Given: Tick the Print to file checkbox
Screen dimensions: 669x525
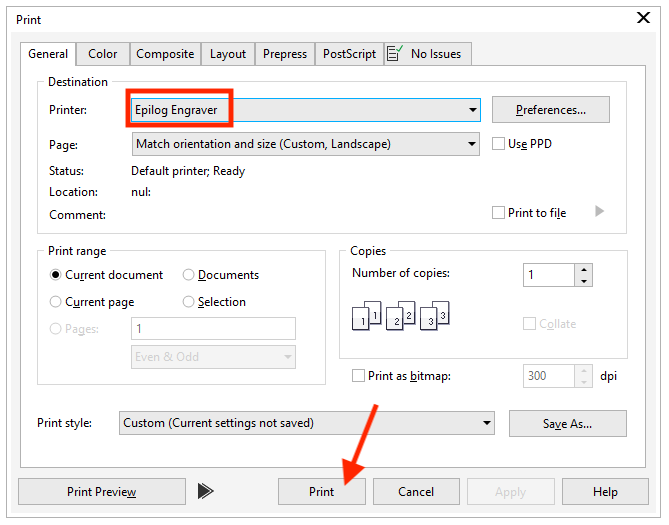Looking at the screenshot, I should pos(498,213).
